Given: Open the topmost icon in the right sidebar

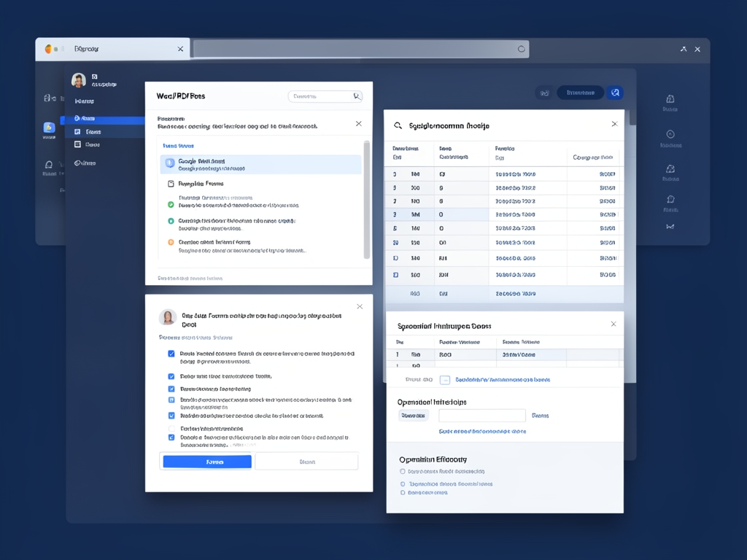Looking at the screenshot, I should (670, 99).
